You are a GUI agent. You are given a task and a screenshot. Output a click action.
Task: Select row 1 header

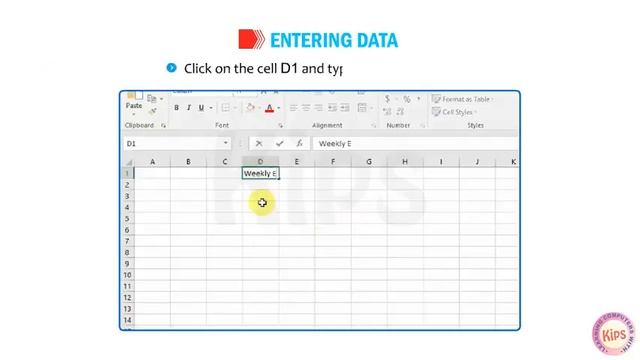127,173
